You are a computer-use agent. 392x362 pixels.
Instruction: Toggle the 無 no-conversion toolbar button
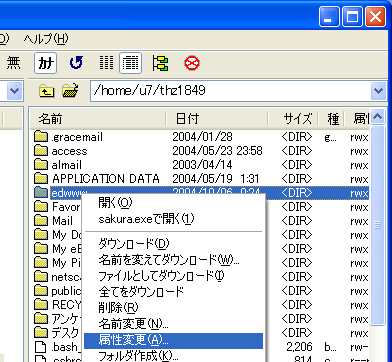13,63
